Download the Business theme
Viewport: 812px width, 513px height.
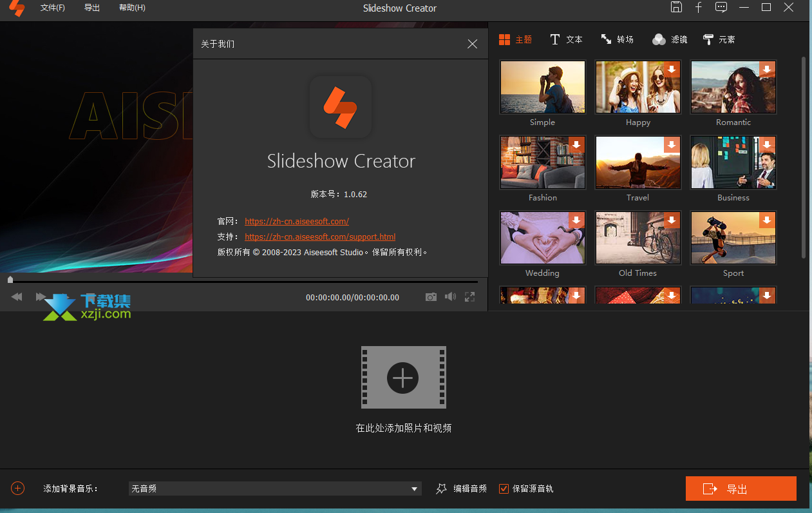pos(767,144)
